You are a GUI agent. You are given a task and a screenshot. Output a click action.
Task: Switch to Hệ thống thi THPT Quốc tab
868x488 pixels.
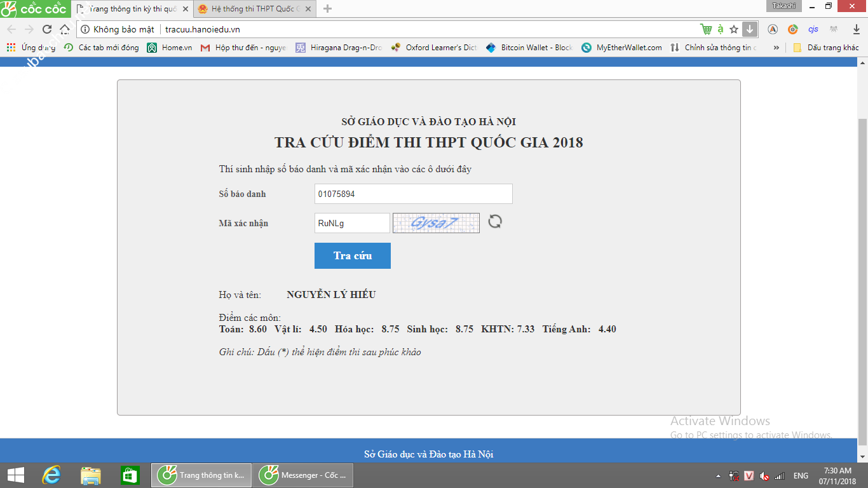(254, 9)
